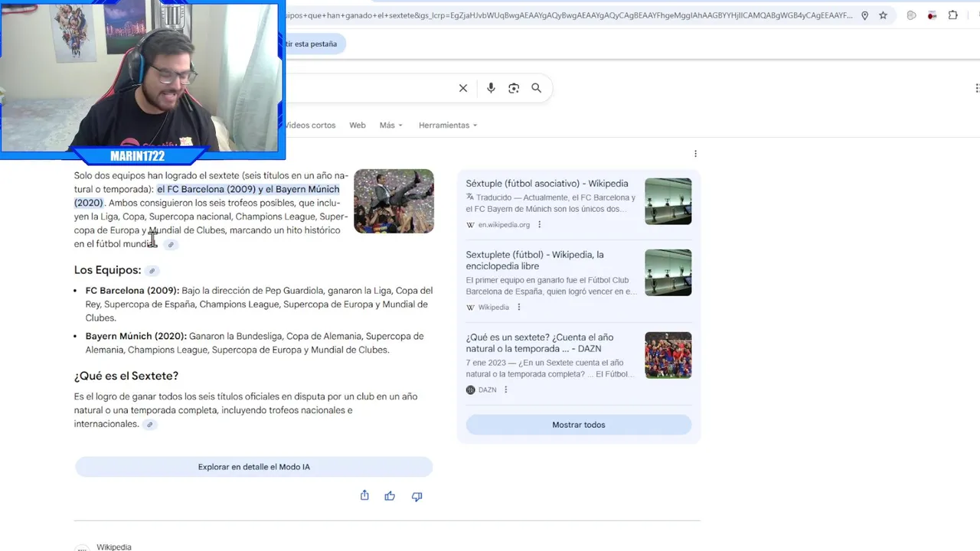Open the Google apps grid
Viewport: 980px width, 551px height.
coord(976,88)
